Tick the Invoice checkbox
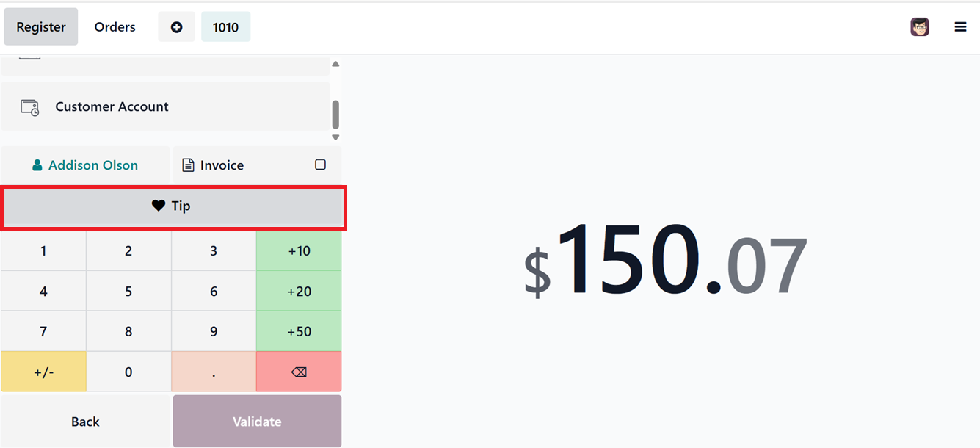The height and width of the screenshot is (448, 980). [320, 165]
